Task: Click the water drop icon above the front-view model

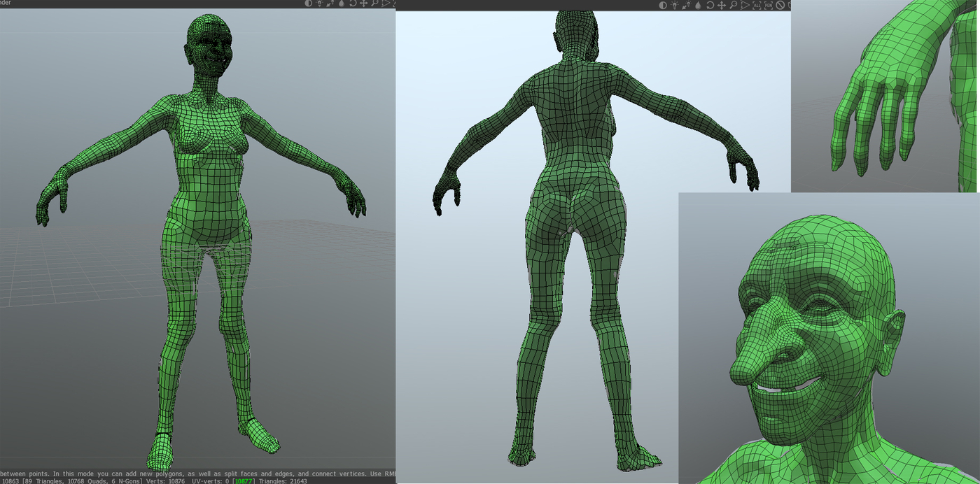Action: 342,3
